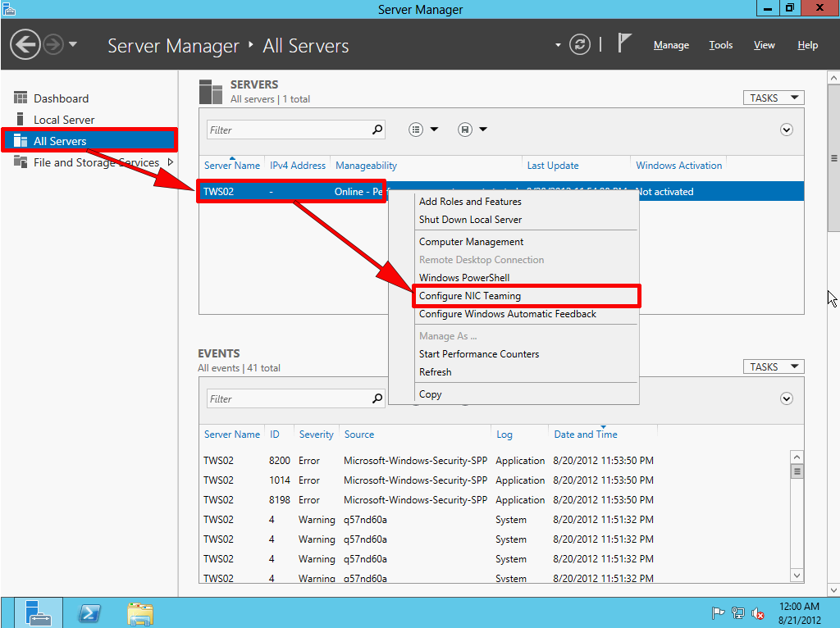Click the muted volume tray icon
Screen dimensions: 840x628
[x=757, y=613]
